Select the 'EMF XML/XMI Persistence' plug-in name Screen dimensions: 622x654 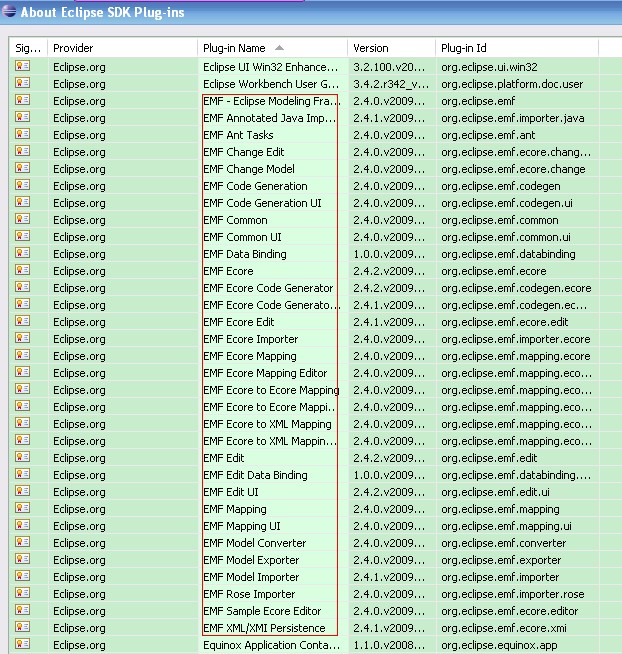(264, 628)
